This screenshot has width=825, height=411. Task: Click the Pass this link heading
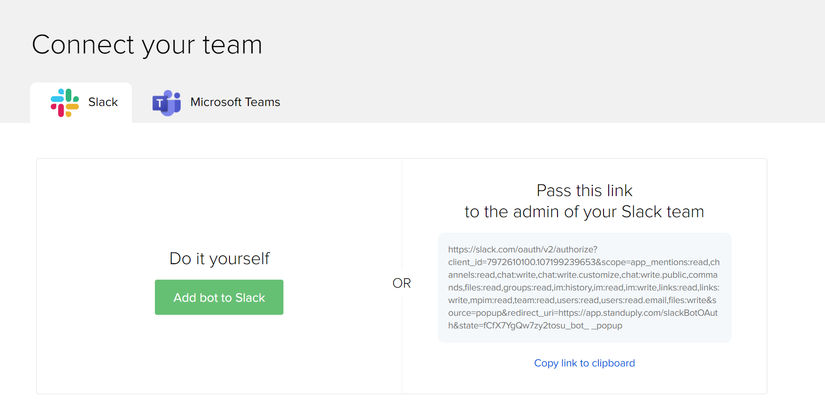click(584, 201)
